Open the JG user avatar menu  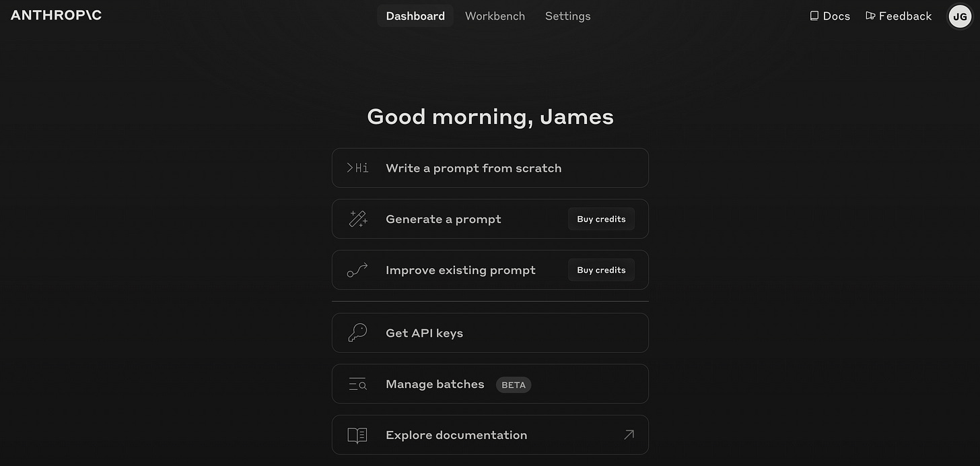tap(960, 16)
